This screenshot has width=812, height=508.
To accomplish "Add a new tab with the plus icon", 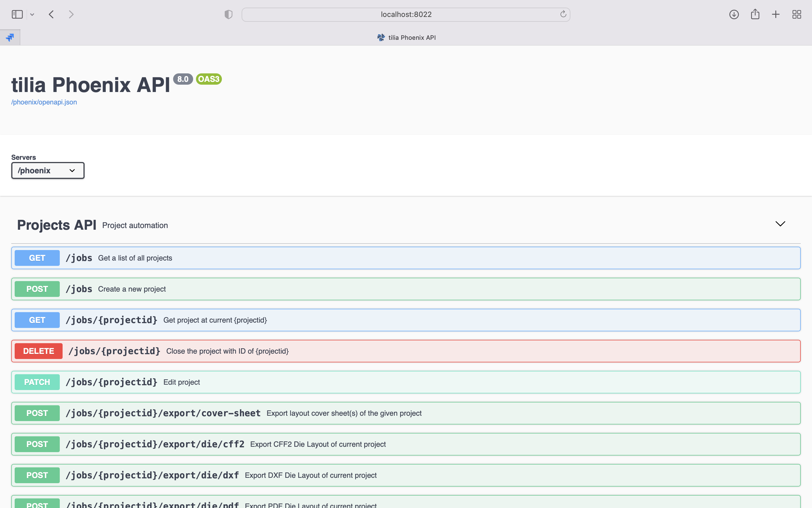I will [775, 14].
